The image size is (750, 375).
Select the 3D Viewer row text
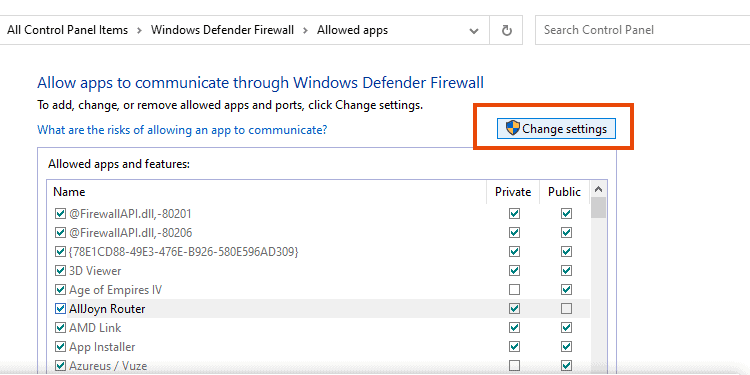point(95,271)
